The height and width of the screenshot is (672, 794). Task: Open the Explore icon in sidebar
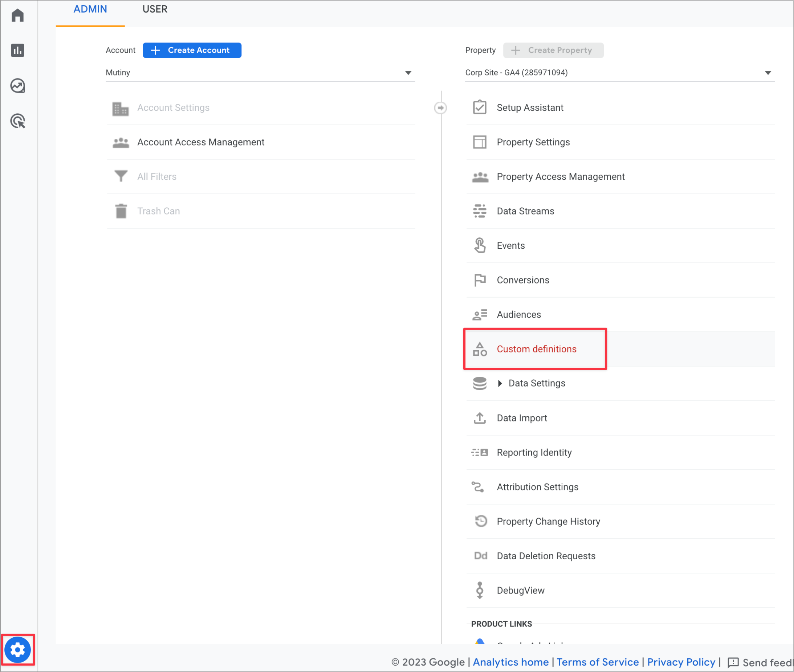coord(18,86)
